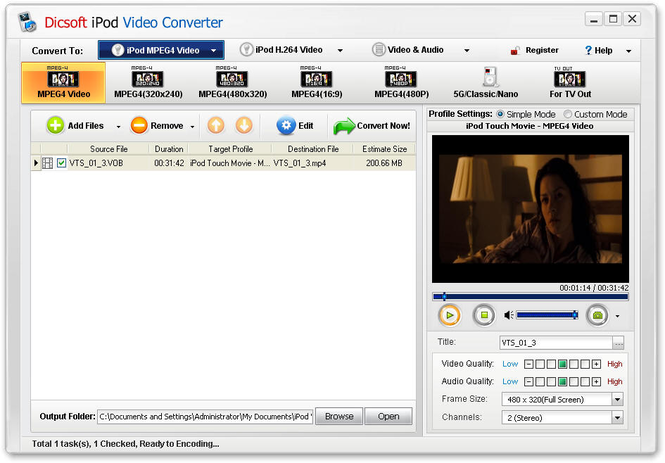Viewport: 665px width, 463px height.
Task: Choose the MPEG4(320x240) profile
Action: tap(148, 83)
